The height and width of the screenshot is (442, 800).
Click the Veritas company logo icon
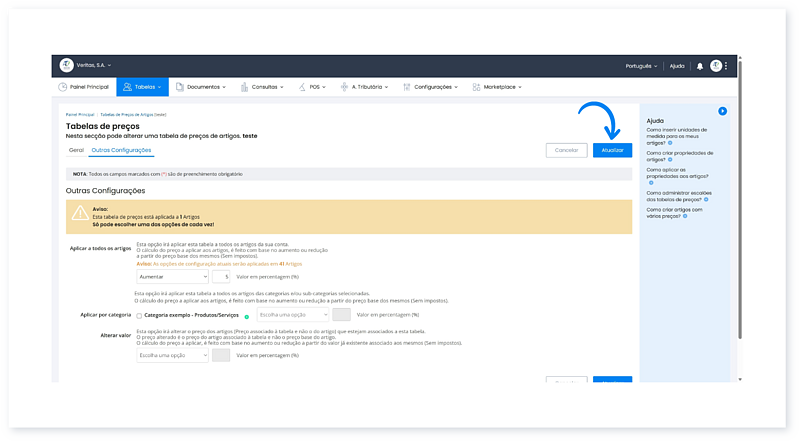coord(67,66)
